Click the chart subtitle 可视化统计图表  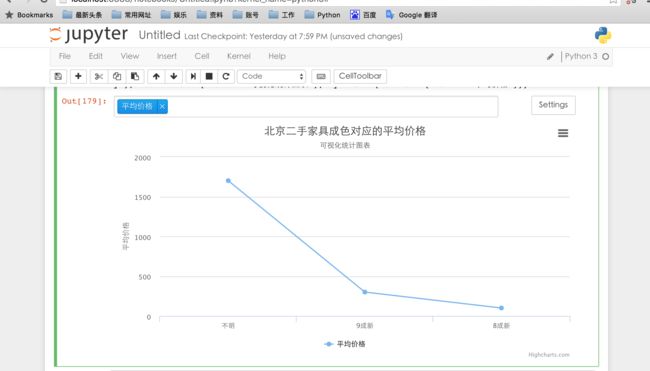click(345, 145)
